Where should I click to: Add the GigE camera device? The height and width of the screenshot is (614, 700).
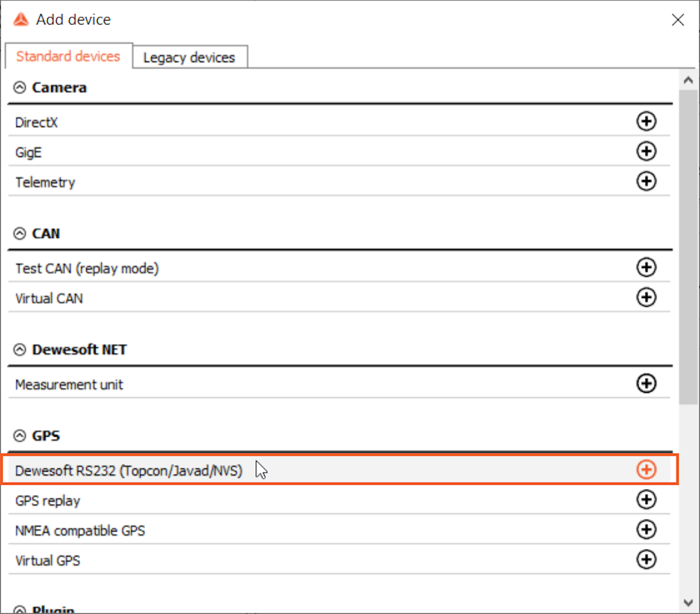646,151
